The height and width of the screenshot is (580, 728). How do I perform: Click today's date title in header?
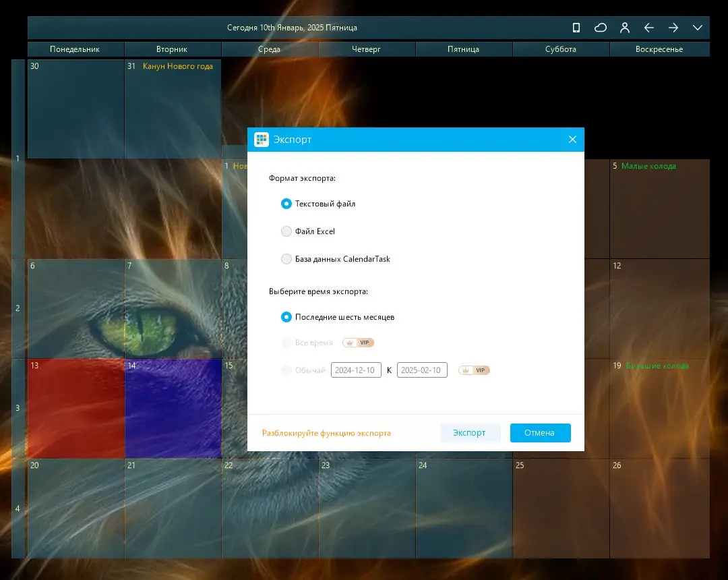292,28
